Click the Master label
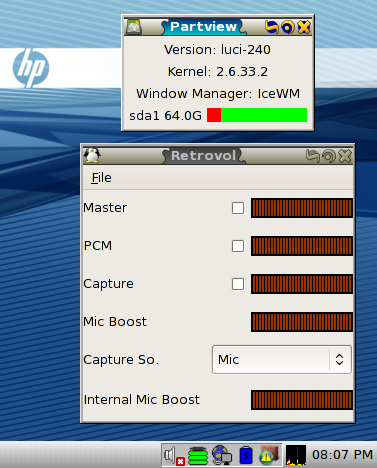This screenshot has height=468, width=377. pyautogui.click(x=105, y=208)
